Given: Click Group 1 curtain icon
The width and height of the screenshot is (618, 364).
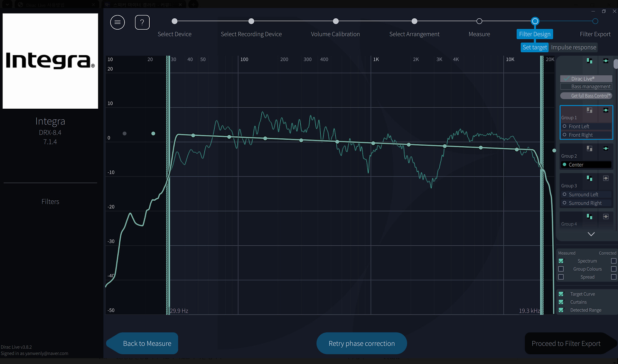Looking at the screenshot, I should pos(589,110).
